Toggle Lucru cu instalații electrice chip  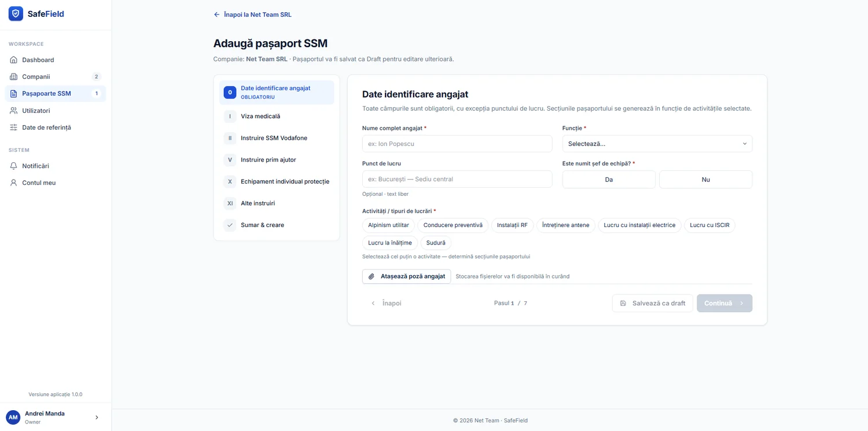pyautogui.click(x=639, y=225)
